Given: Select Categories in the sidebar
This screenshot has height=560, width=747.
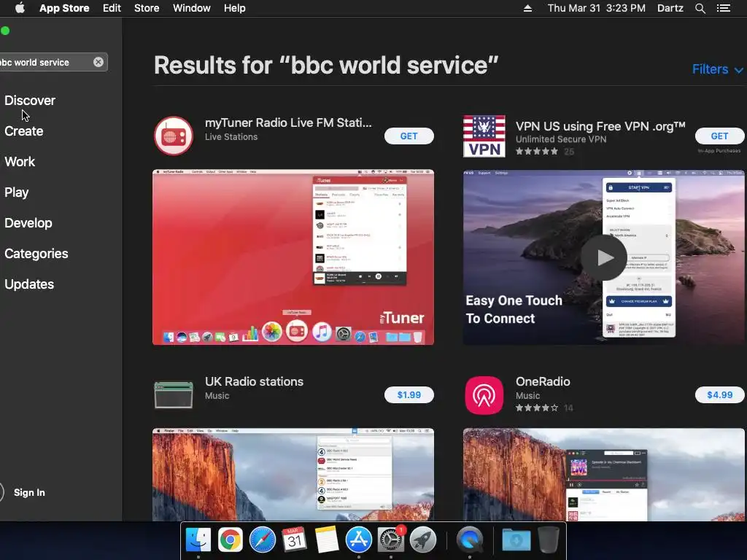Looking at the screenshot, I should pos(36,253).
